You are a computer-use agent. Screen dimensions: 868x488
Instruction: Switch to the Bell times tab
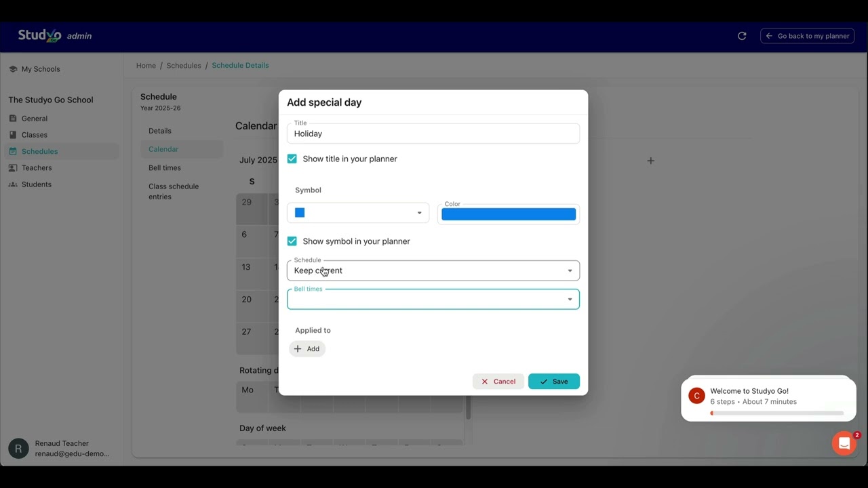165,167
